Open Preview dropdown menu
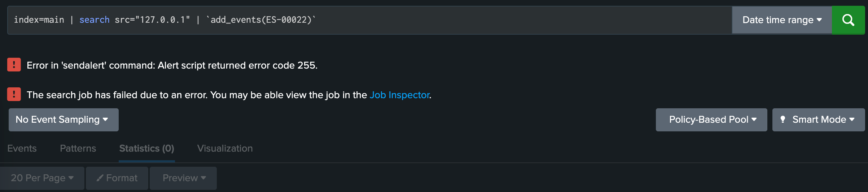Screen dimensions: 868x192 (183, 178)
